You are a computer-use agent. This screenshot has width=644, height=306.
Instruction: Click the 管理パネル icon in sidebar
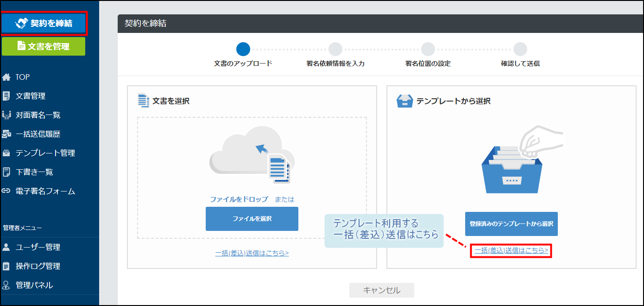pos(6,285)
